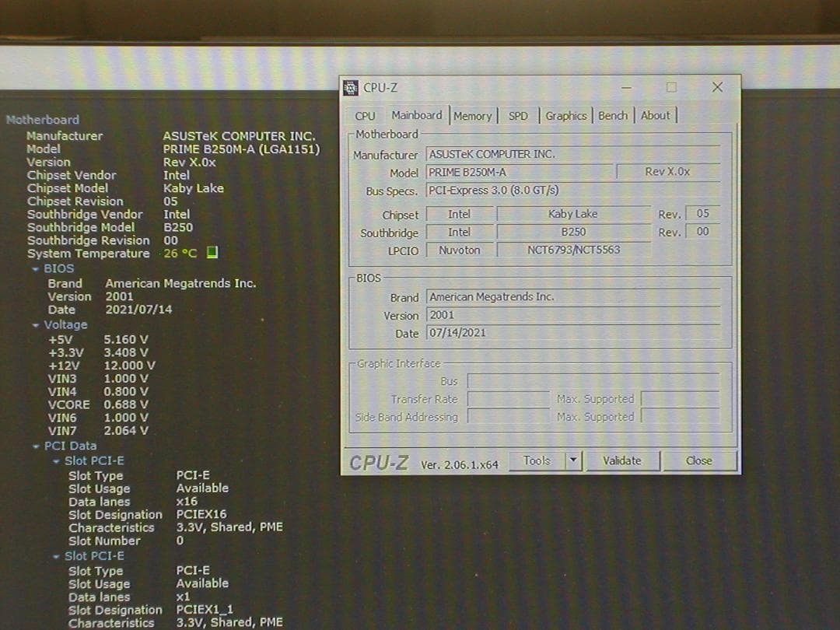
Task: Click the Chipset Model Kaby Lake value in the left panel
Action: point(194,188)
